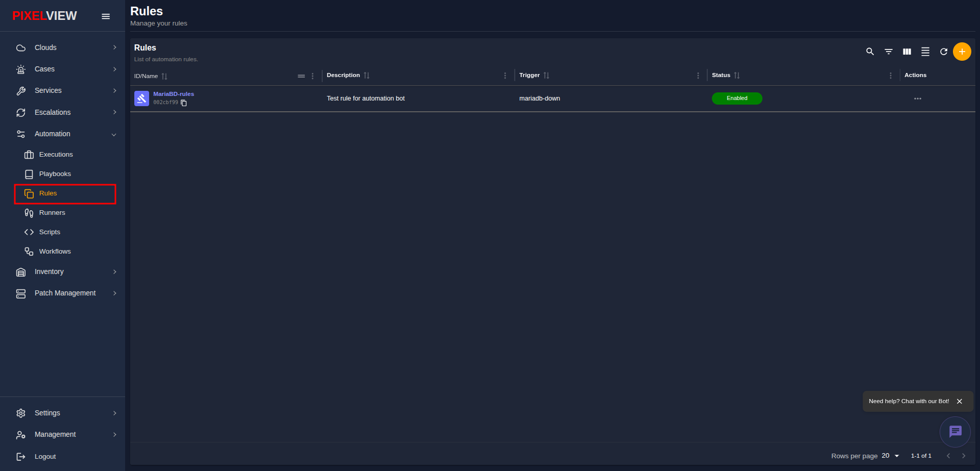The image size is (980, 471).
Task: Sort table by Trigger column
Action: 546,76
